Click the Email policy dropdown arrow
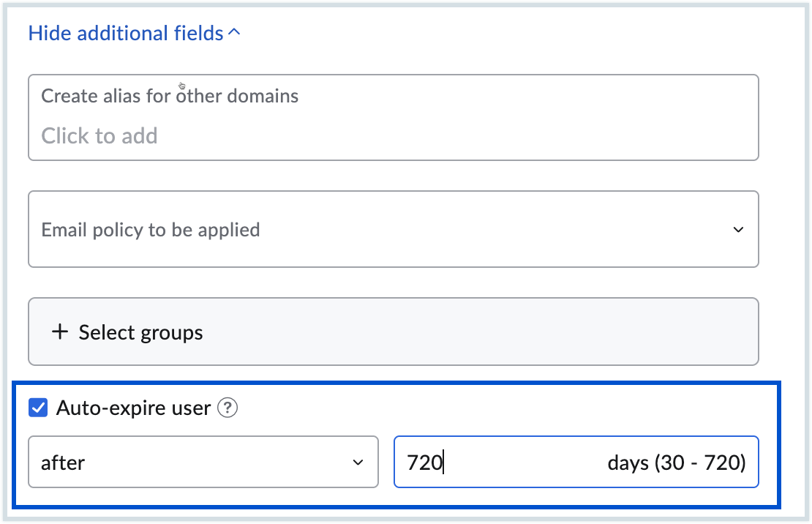 (738, 230)
